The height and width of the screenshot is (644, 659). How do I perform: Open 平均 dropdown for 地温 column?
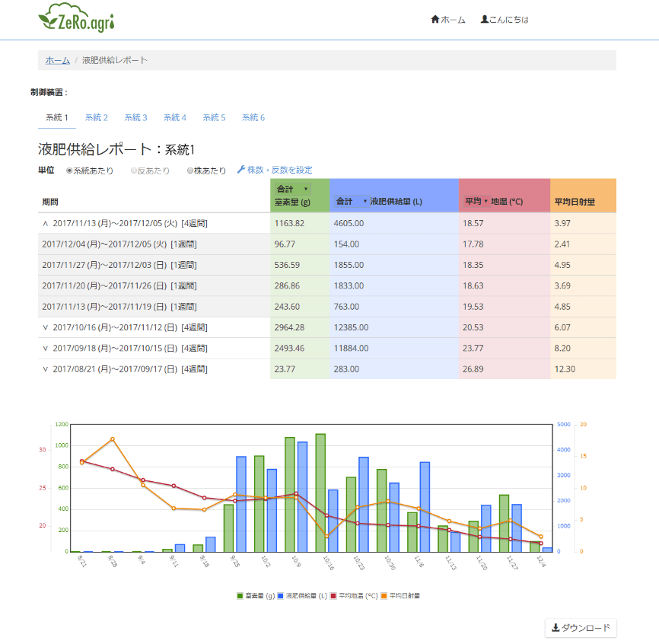pos(476,202)
